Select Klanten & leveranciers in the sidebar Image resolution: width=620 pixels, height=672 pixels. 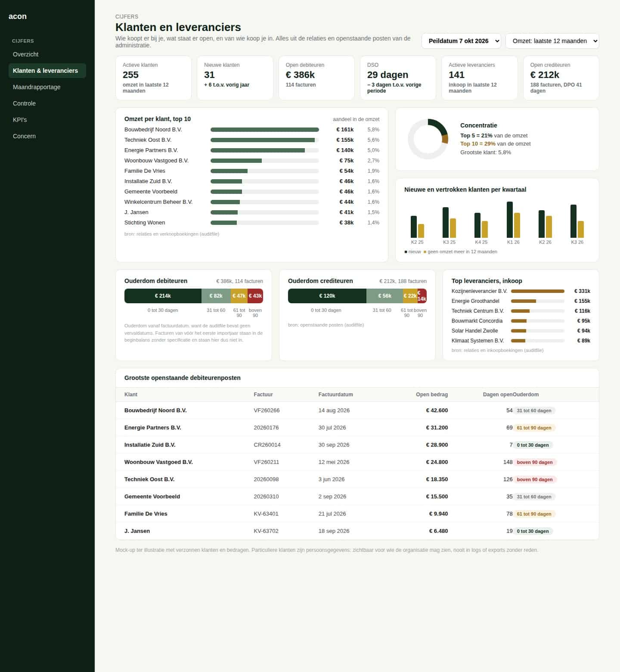click(47, 71)
